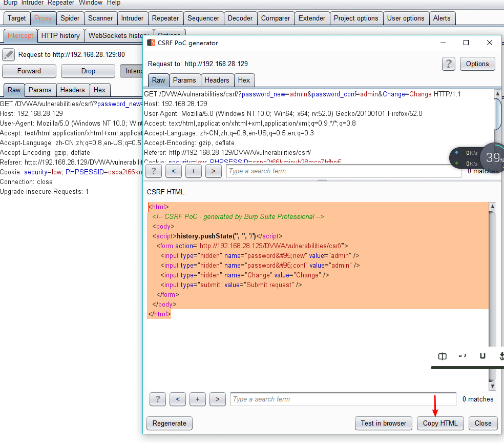This screenshot has width=504, height=443.
Task: Click the Copy HTML button
Action: click(440, 424)
